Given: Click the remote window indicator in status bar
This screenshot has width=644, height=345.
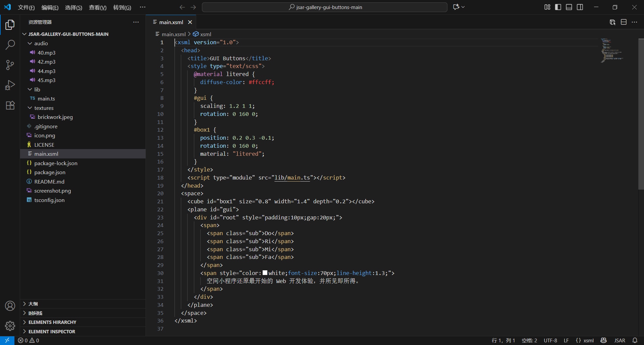Looking at the screenshot, I should click(x=7, y=340).
